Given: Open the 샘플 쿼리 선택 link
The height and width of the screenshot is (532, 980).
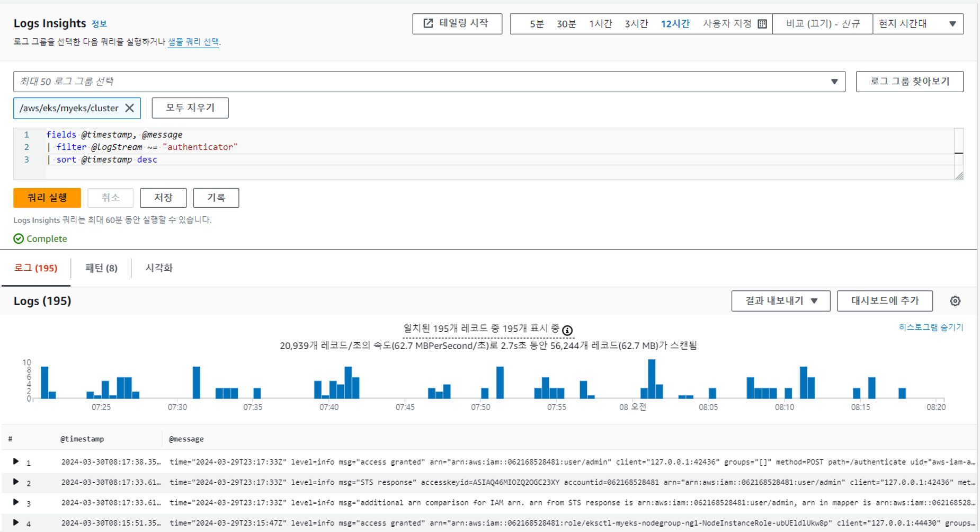Looking at the screenshot, I should click(193, 42).
